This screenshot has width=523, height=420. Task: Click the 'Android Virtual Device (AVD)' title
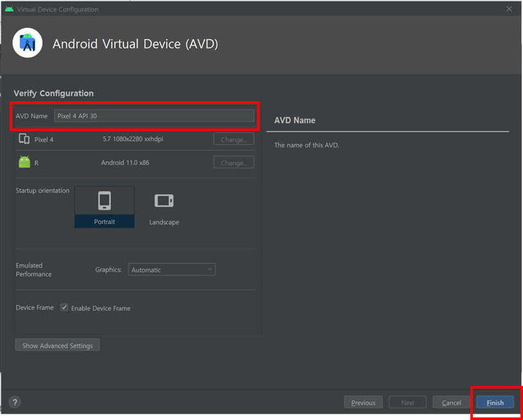[x=135, y=44]
